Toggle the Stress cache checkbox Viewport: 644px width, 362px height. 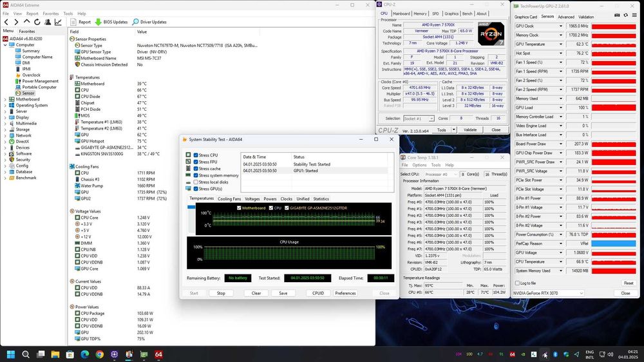[196, 169]
